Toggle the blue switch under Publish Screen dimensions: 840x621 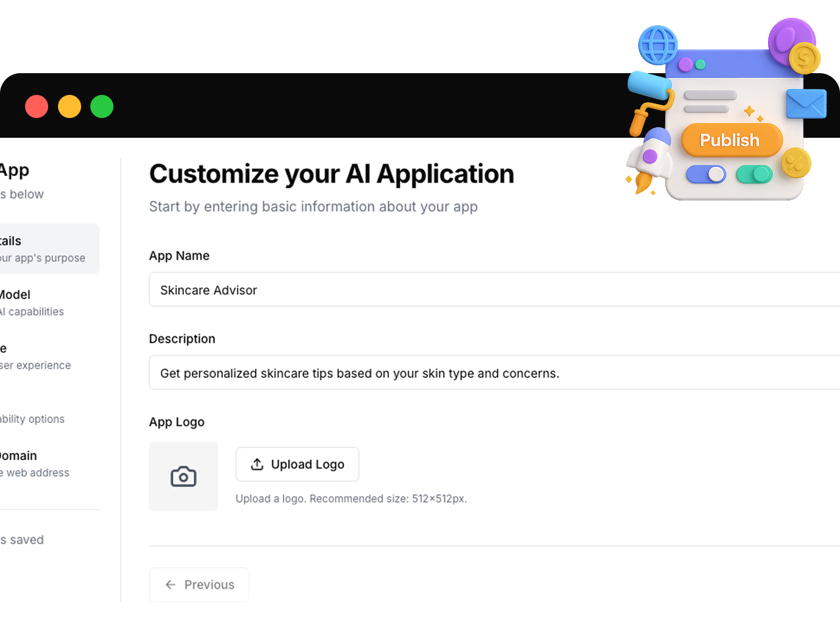coord(705,174)
